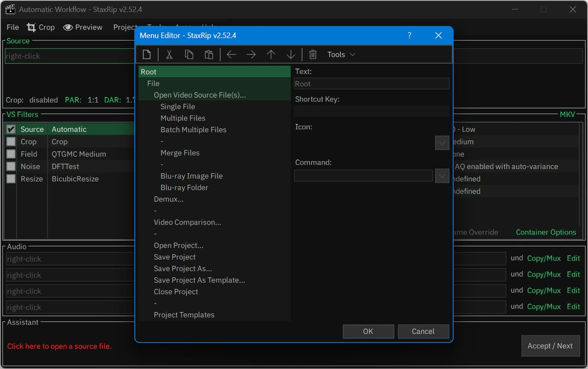This screenshot has width=588, height=369.
Task: Click the New item icon in Menu Editor toolbar
Action: 147,54
